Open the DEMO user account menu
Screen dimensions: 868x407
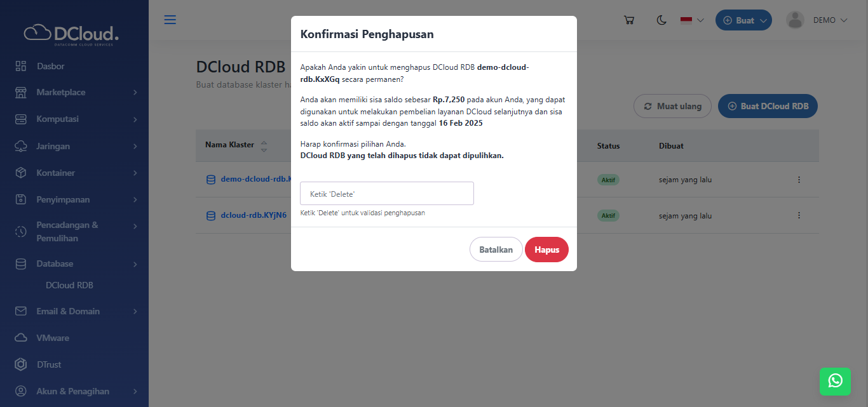(x=817, y=20)
